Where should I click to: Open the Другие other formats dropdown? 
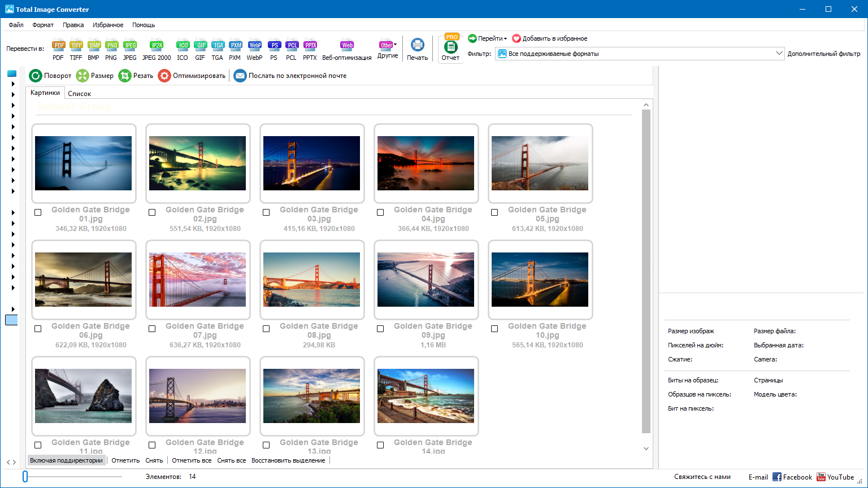(x=388, y=46)
